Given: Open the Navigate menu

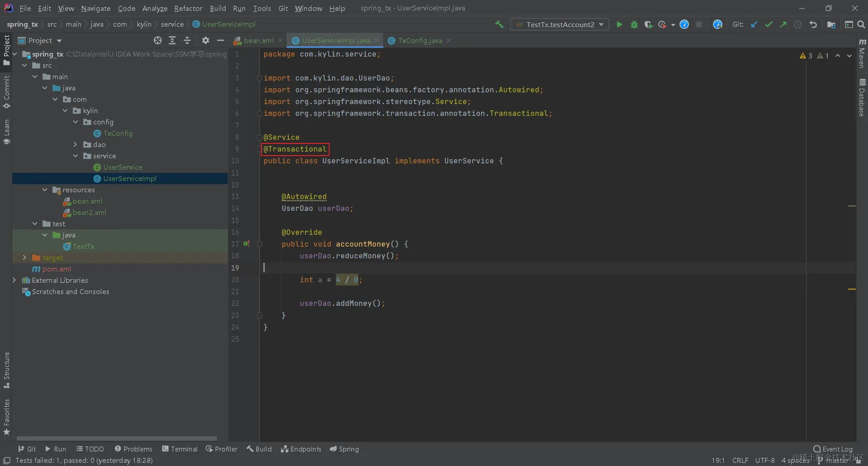Looking at the screenshot, I should click(x=96, y=8).
